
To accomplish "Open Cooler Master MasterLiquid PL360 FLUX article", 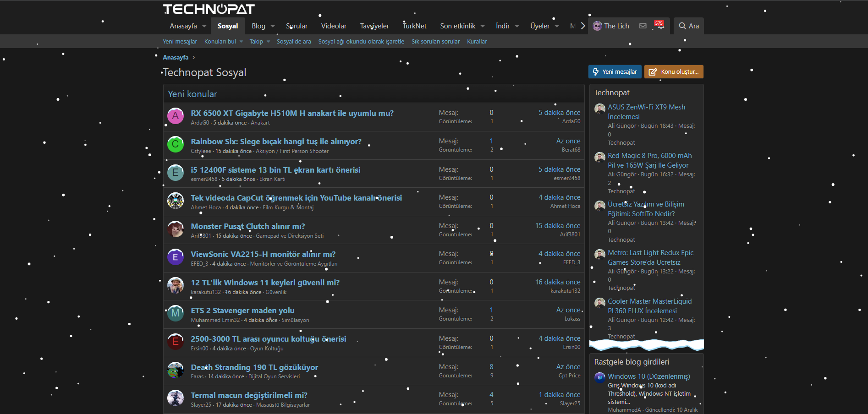I will [x=650, y=306].
